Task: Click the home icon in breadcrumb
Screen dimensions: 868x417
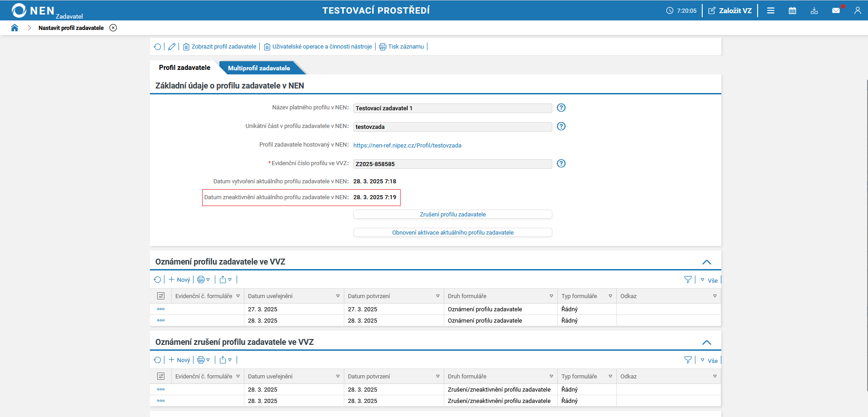Action: click(x=15, y=28)
